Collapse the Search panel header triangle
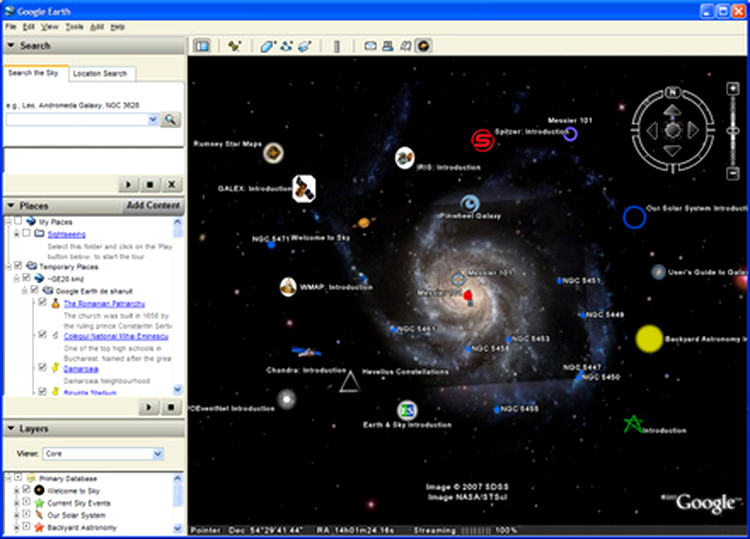This screenshot has height=539, width=750. coord(11,45)
